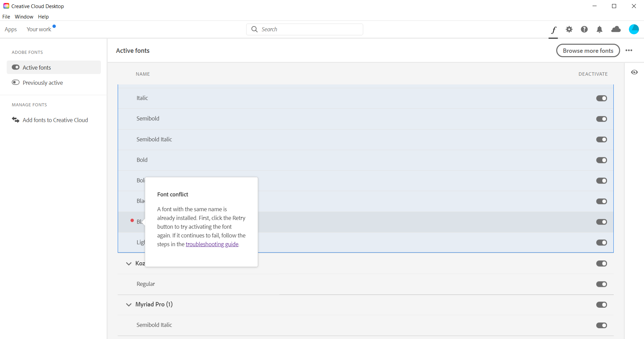Toggle off the Myriad Pro family

pos(601,305)
